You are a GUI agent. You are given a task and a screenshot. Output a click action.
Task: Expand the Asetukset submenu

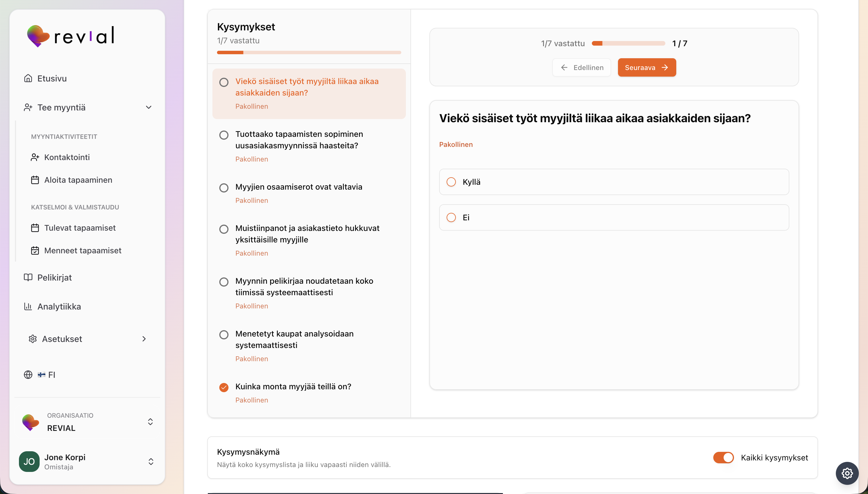[x=144, y=339]
